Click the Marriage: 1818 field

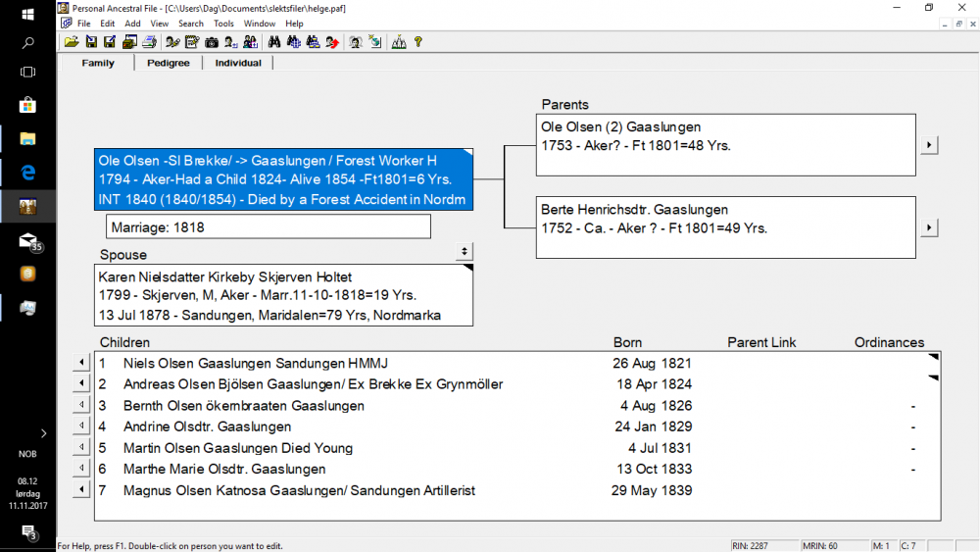269,226
